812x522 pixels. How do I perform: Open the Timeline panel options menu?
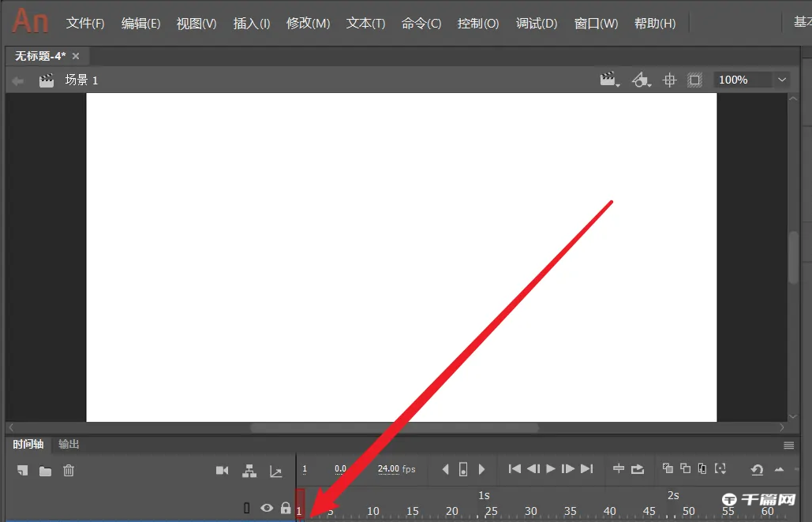click(789, 444)
